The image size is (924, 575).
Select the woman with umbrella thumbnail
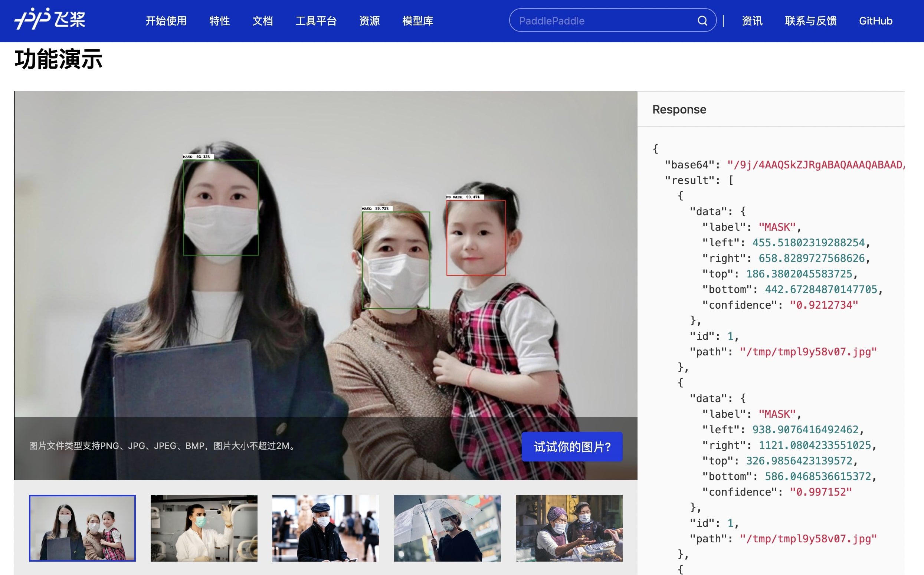(x=448, y=528)
